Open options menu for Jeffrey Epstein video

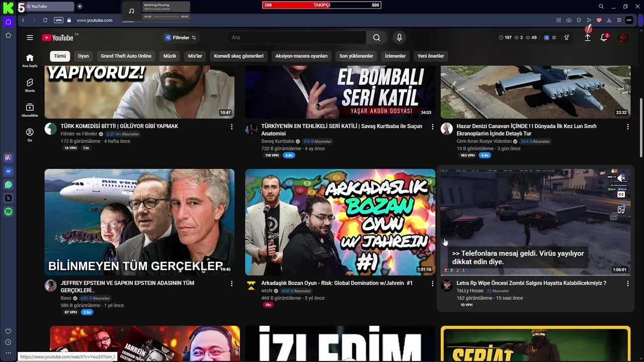[231, 284]
